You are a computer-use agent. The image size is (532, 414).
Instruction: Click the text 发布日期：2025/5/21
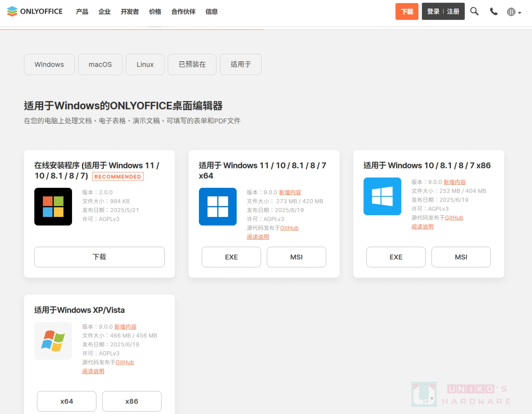[x=111, y=210]
